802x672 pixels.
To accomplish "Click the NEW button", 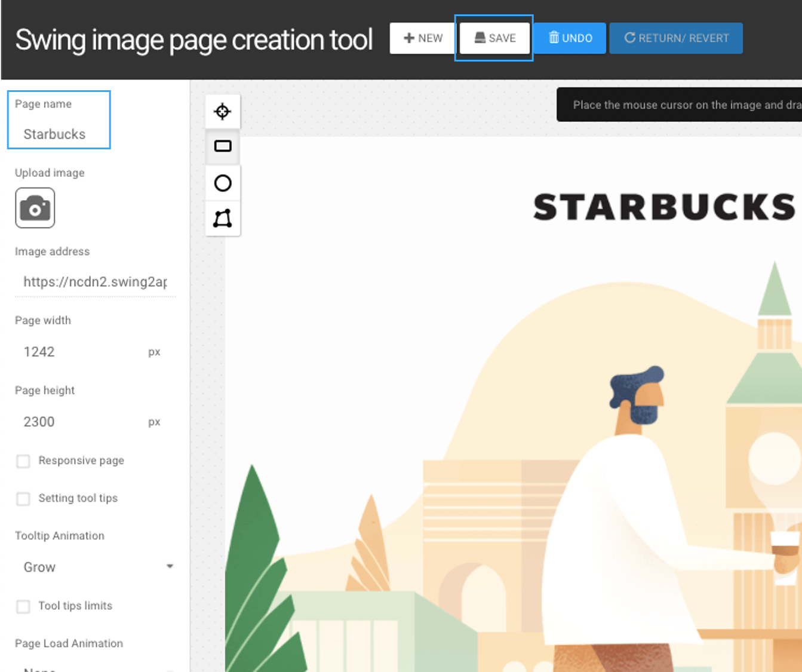I will [423, 38].
